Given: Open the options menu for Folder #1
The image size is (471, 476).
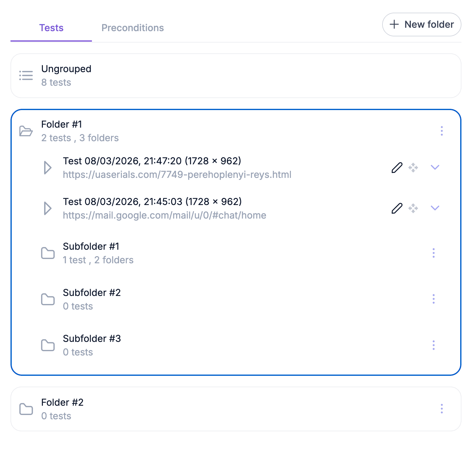Looking at the screenshot, I should click(x=442, y=131).
